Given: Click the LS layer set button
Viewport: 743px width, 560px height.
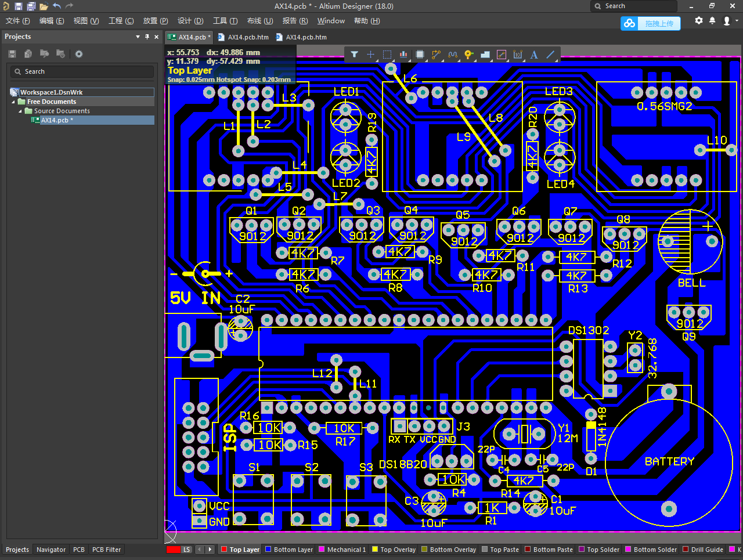Looking at the screenshot, I should point(186,550).
